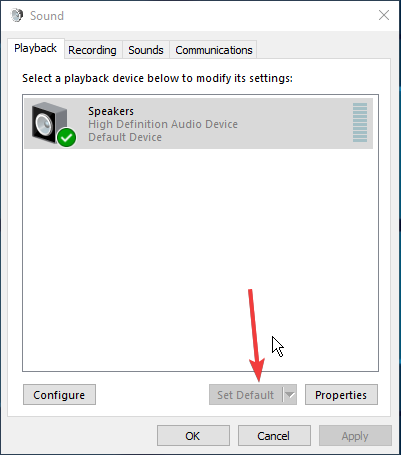The width and height of the screenshot is (401, 455).
Task: Select the Speakers device icon
Action: click(50, 123)
